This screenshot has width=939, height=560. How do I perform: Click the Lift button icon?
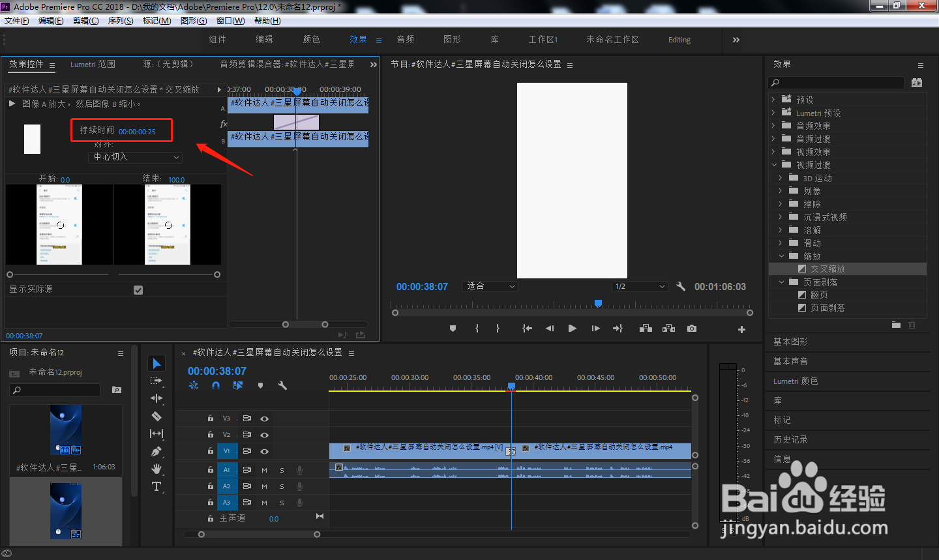tap(646, 329)
